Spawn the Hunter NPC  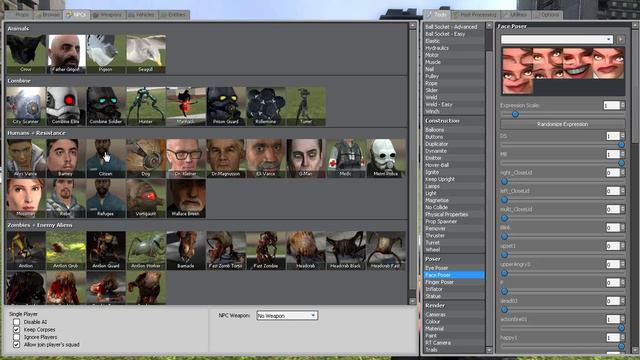click(146, 106)
